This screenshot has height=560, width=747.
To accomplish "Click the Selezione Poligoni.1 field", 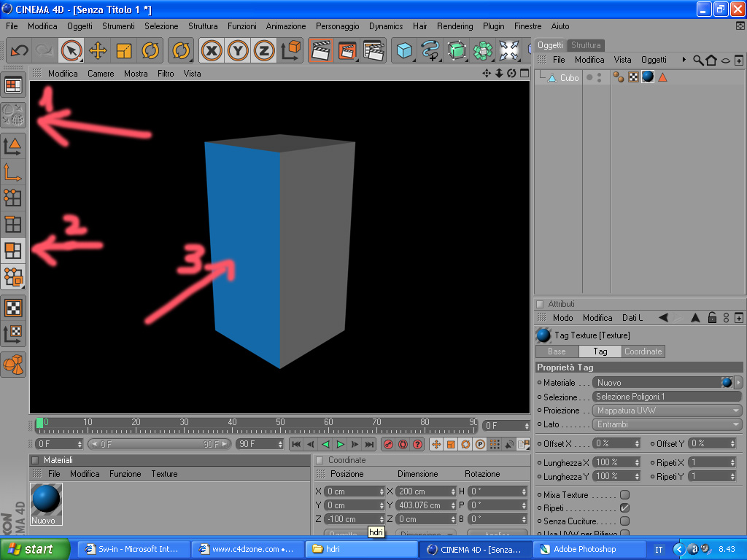I will pyautogui.click(x=667, y=397).
